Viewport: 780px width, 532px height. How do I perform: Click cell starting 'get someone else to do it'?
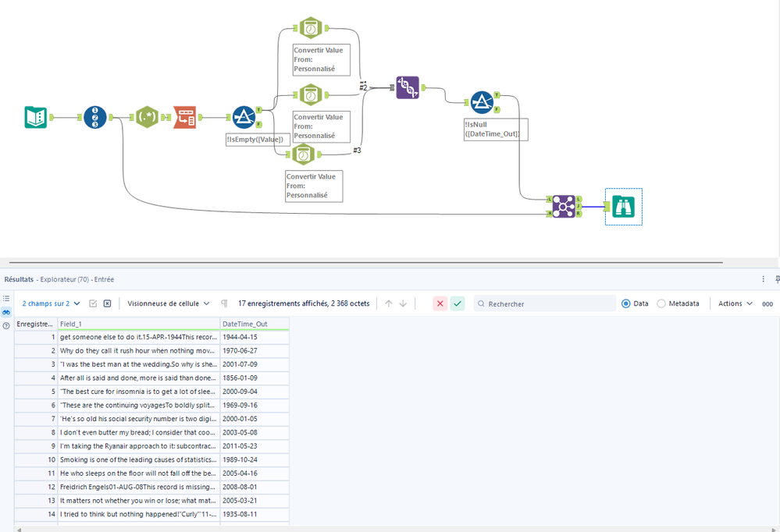click(x=139, y=337)
